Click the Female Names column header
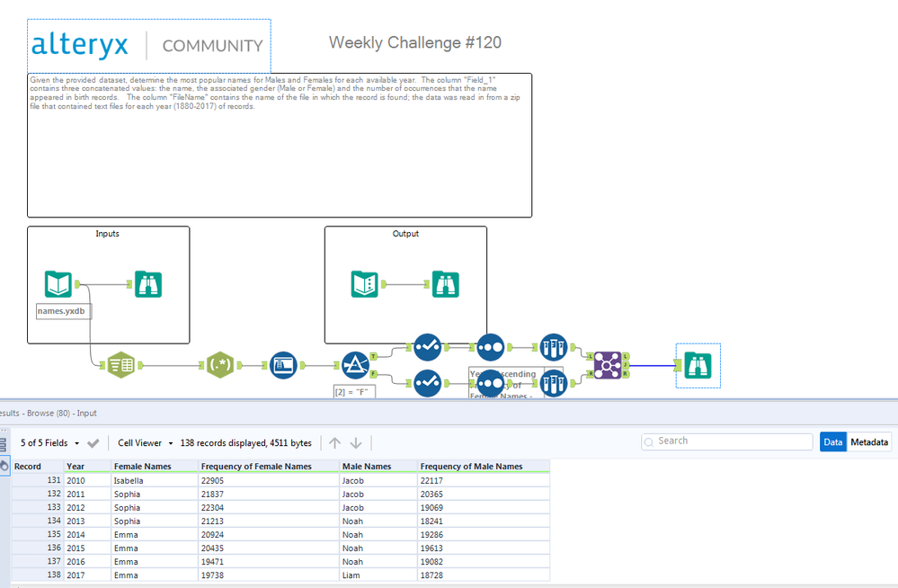 (x=154, y=466)
